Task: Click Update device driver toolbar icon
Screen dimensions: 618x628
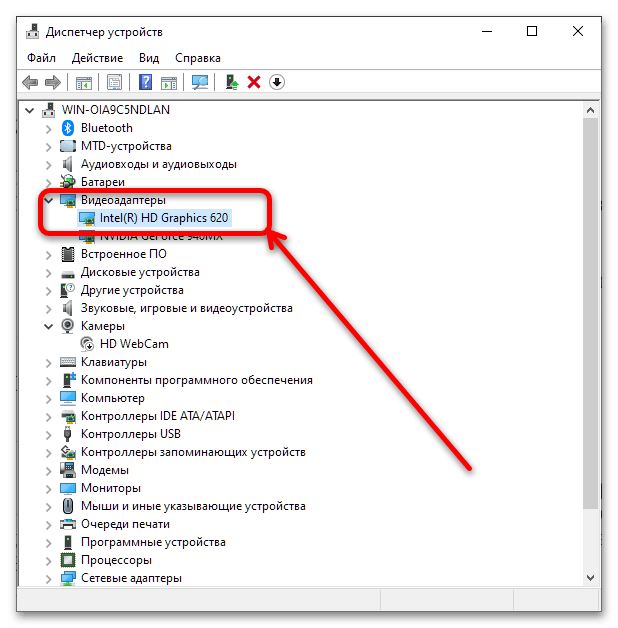Action: pyautogui.click(x=231, y=83)
